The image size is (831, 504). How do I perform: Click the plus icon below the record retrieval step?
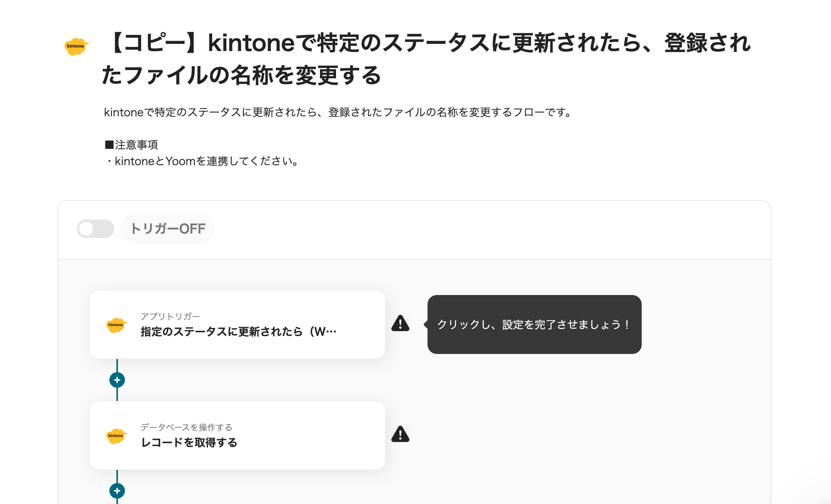click(117, 492)
